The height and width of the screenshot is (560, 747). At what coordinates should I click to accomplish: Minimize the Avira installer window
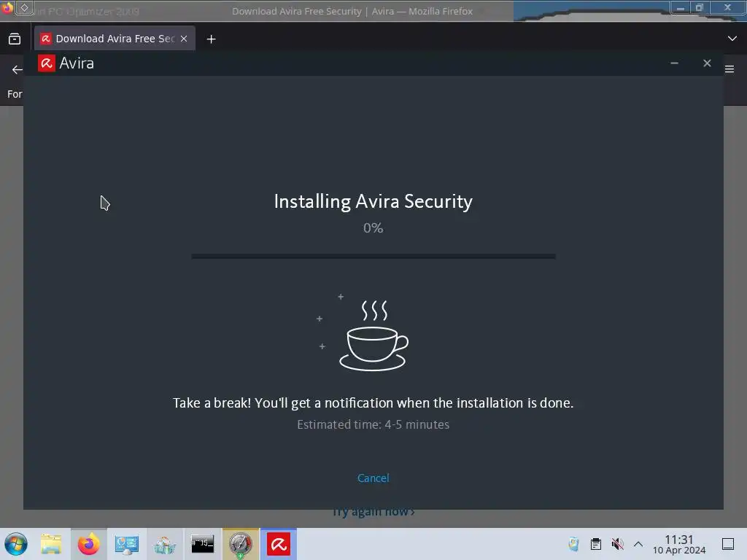coord(674,63)
